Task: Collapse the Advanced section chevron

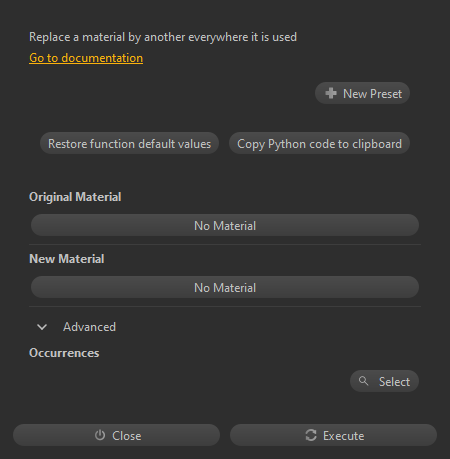Action: click(42, 327)
